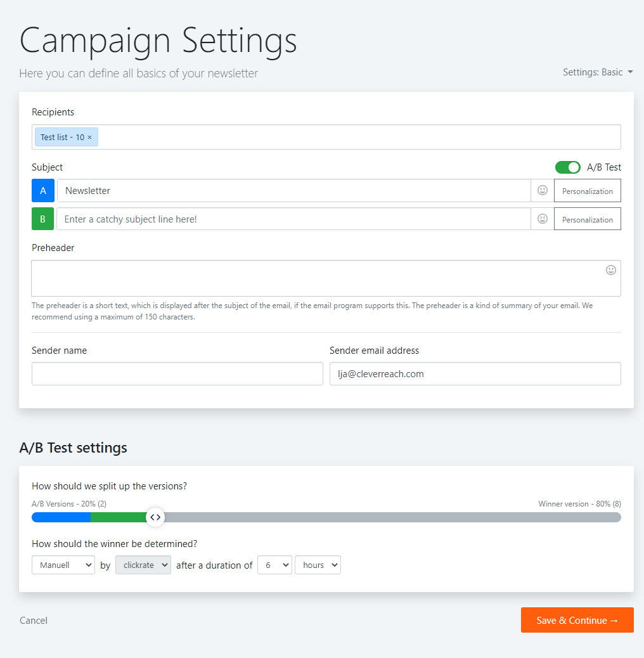This screenshot has width=644, height=658.
Task: Remove 'Test list - 10' recipient tag
Action: (x=89, y=137)
